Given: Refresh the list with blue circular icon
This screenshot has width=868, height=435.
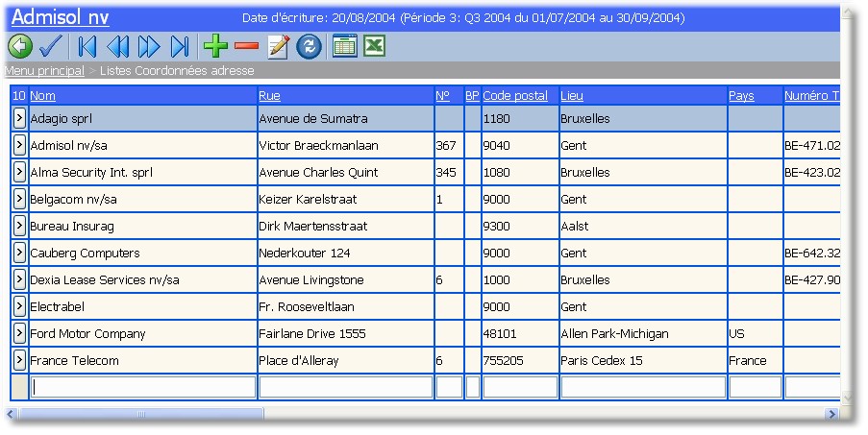Looking at the screenshot, I should click(x=309, y=46).
